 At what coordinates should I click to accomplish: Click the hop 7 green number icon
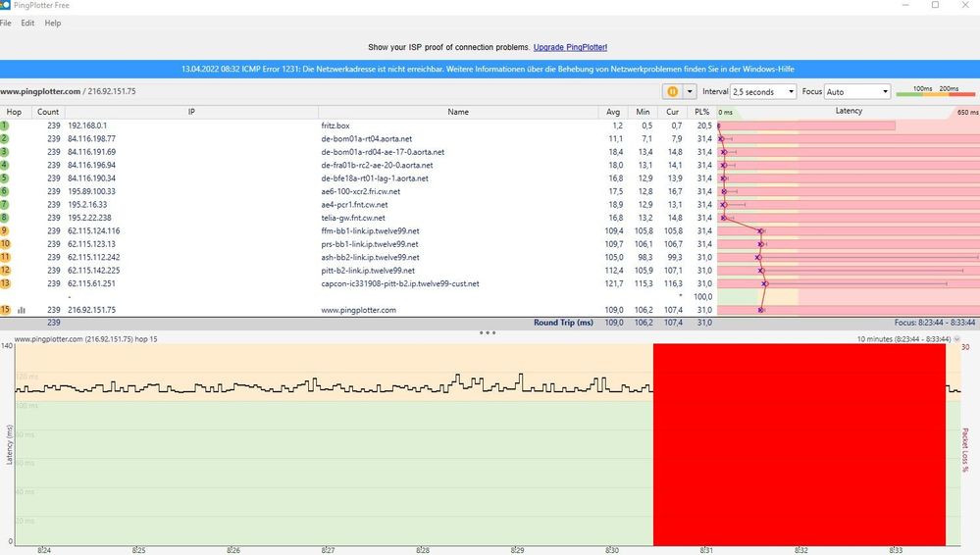point(4,204)
